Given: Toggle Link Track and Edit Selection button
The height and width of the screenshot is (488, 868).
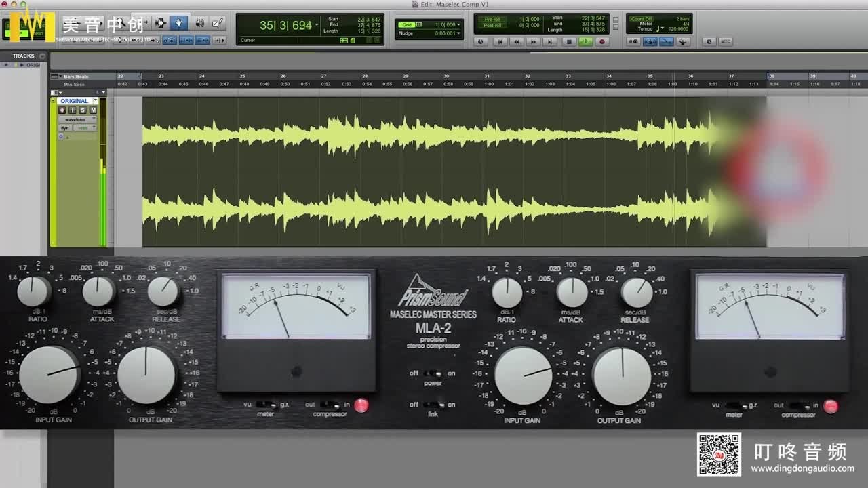Looking at the screenshot, I should point(203,41).
